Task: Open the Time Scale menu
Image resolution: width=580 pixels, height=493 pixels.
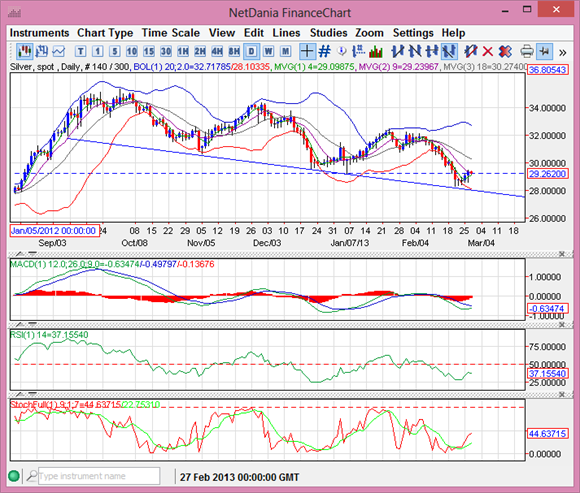Action: [171, 33]
